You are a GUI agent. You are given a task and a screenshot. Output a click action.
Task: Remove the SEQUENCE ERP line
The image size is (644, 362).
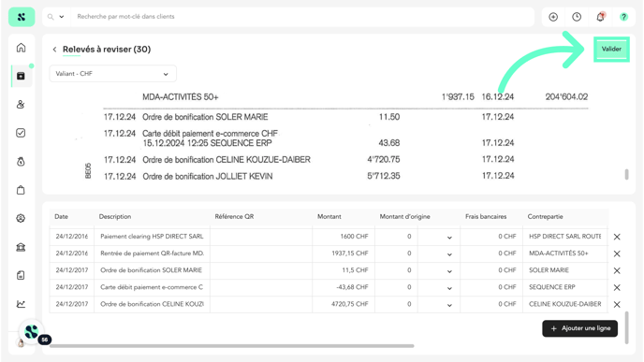coord(617,288)
